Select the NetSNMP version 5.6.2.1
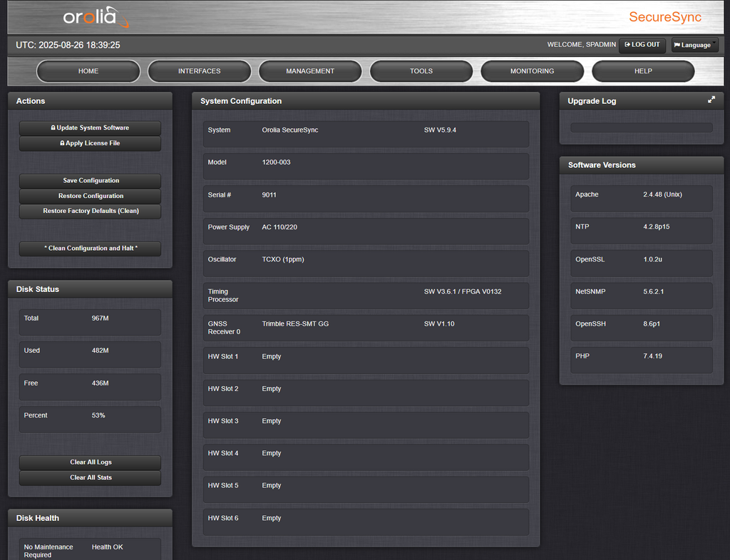The image size is (730, 560). click(654, 291)
